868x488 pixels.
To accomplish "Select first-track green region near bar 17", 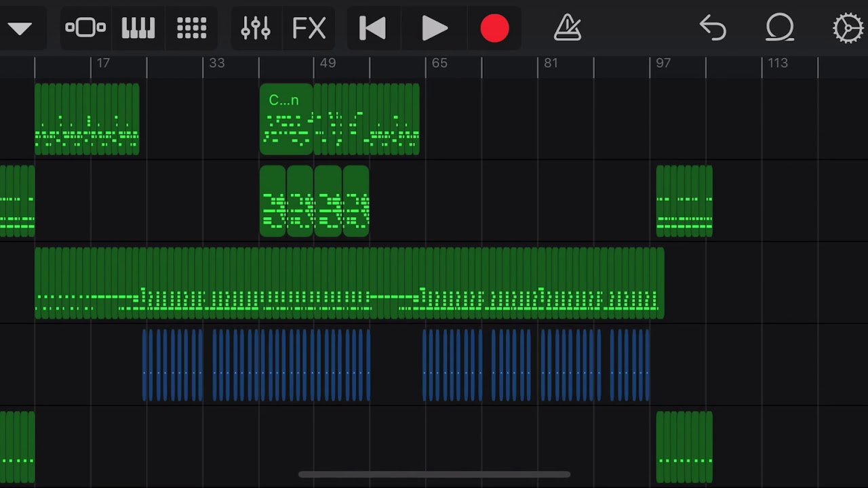I will point(87,119).
